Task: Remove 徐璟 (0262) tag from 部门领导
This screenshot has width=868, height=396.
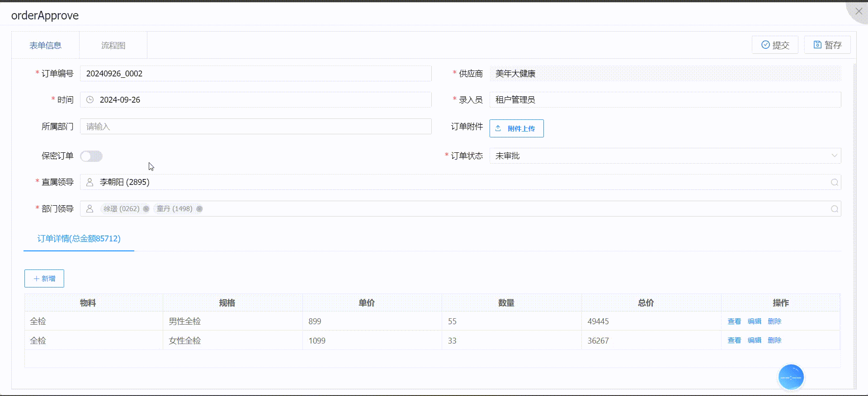Action: click(146, 209)
